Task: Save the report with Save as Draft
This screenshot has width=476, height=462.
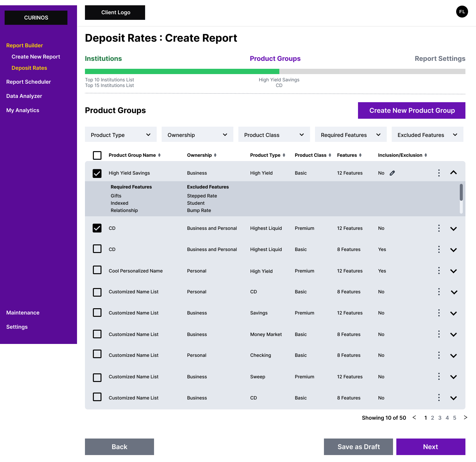Action: (358, 447)
